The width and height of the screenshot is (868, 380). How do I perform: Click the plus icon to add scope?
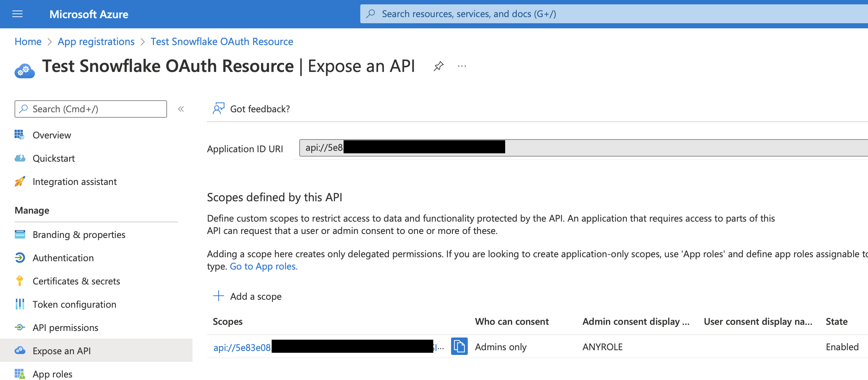tap(219, 296)
